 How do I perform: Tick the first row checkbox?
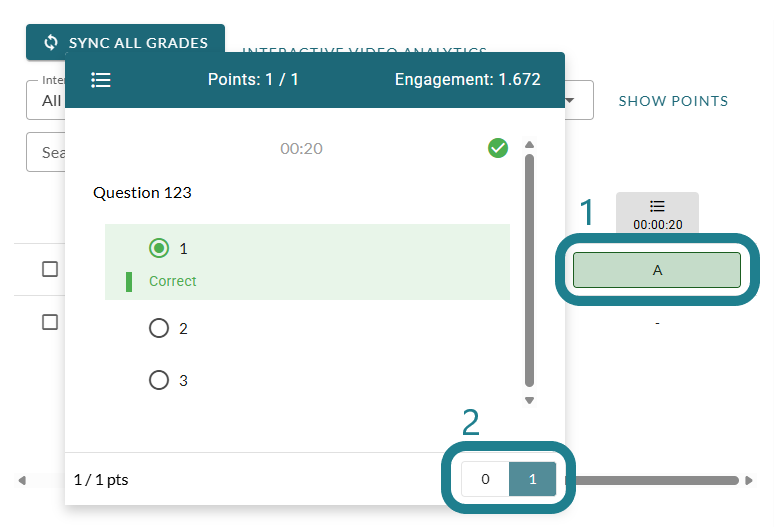tap(50, 269)
